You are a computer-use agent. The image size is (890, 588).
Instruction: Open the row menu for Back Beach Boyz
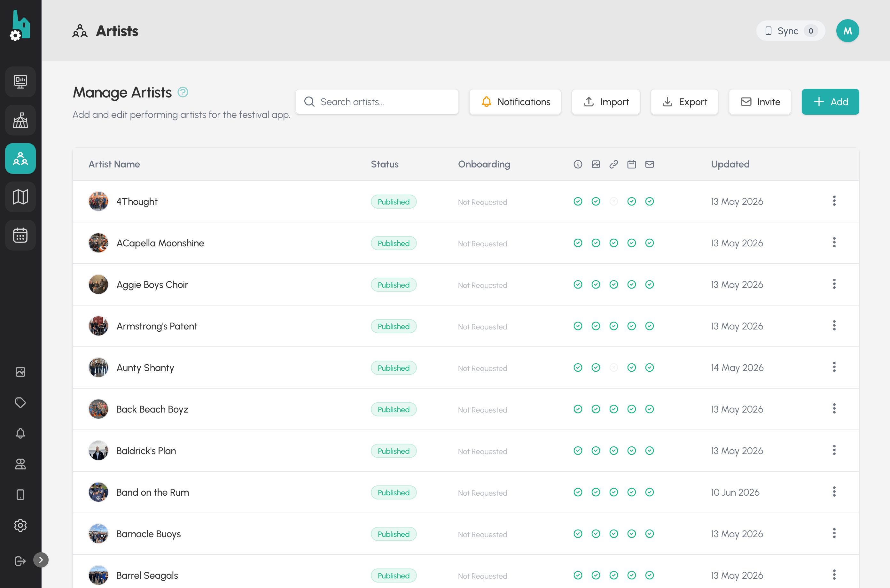(x=834, y=409)
